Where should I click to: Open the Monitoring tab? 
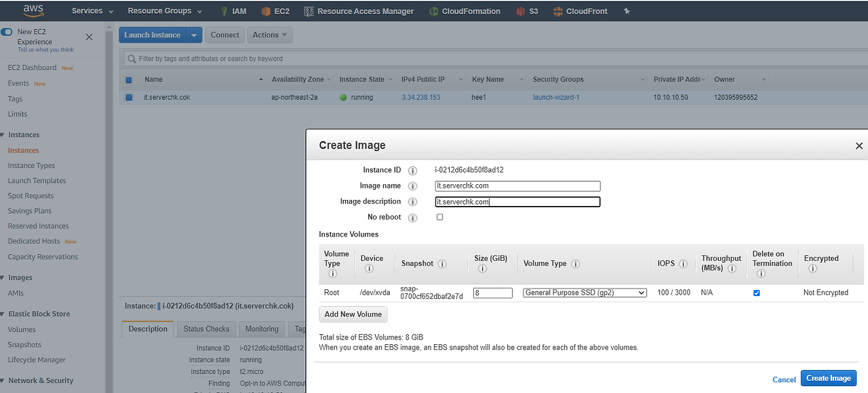point(262,329)
